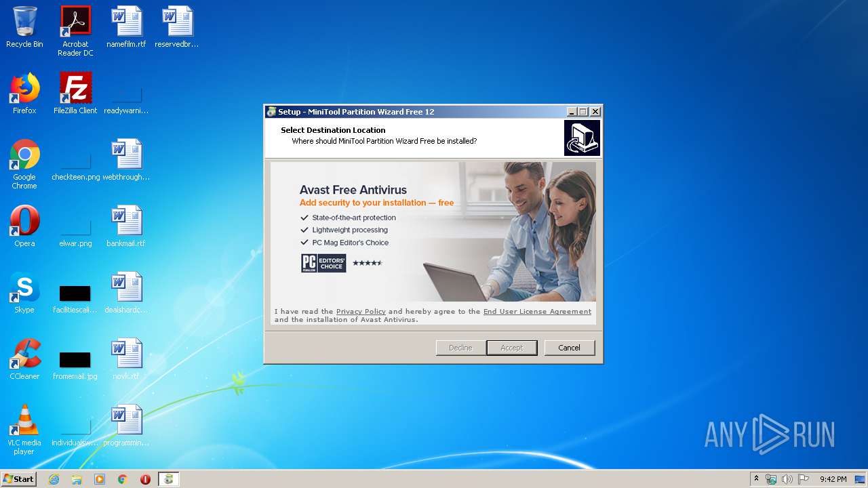Open the network tray icon

point(771,479)
